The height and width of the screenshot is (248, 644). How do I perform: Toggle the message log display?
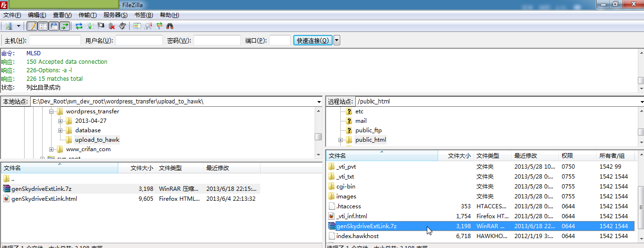(x=32, y=26)
